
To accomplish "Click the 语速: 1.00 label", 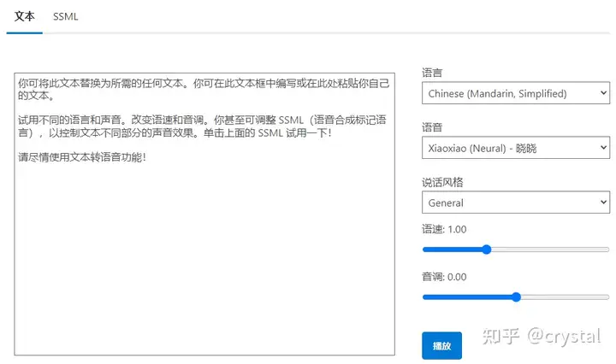I will (x=444, y=229).
